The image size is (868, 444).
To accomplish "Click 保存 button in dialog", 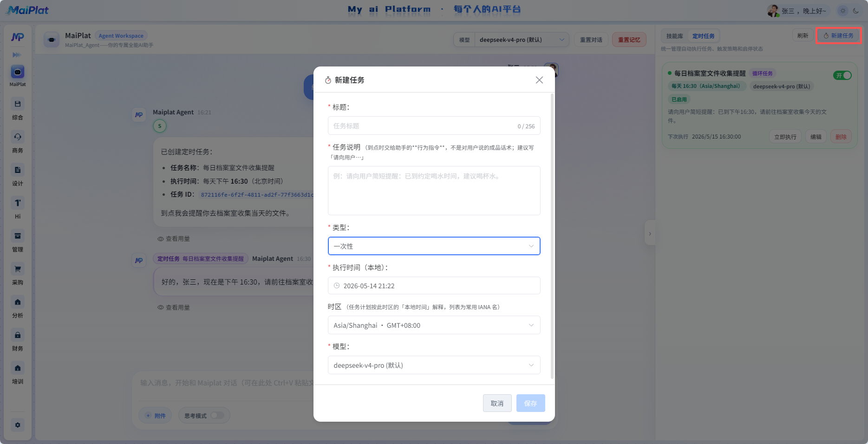I will point(530,403).
